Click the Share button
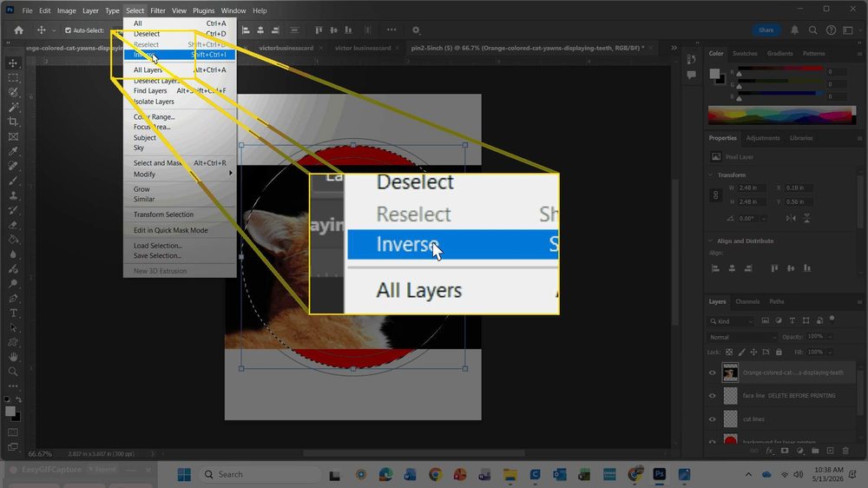The image size is (868, 488). (766, 30)
